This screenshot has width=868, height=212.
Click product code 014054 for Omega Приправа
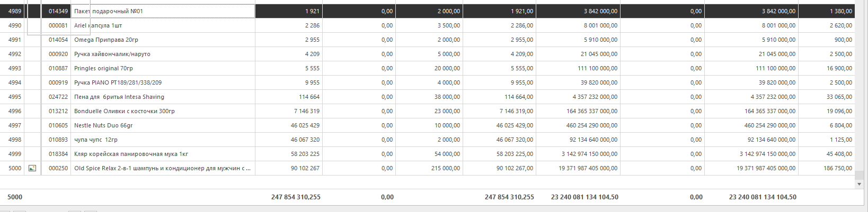tap(58, 40)
